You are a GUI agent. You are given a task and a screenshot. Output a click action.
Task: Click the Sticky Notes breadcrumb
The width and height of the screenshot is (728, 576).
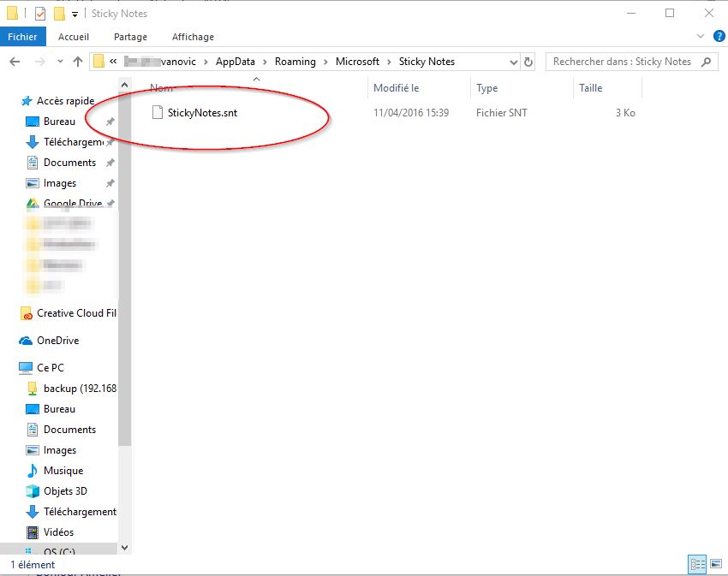point(427,62)
